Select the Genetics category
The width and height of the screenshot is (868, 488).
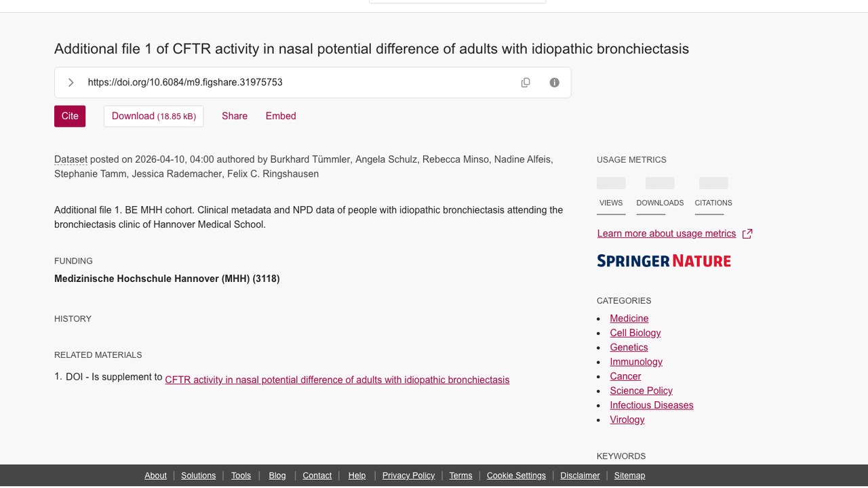pyautogui.click(x=629, y=348)
